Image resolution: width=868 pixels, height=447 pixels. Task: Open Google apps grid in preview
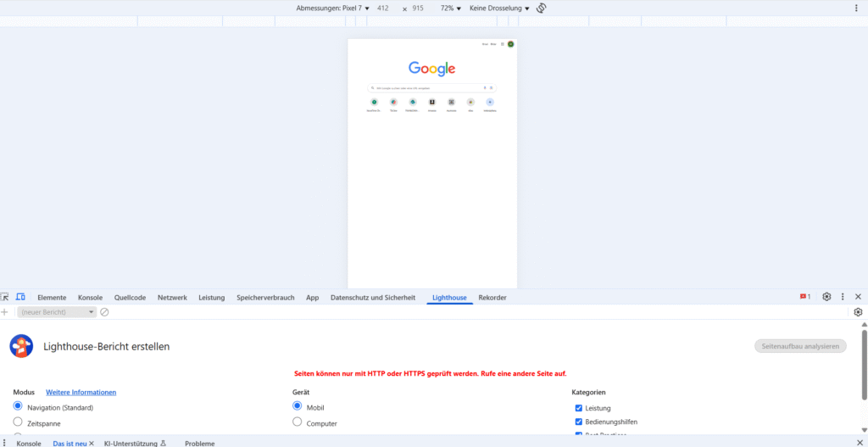coord(502,44)
